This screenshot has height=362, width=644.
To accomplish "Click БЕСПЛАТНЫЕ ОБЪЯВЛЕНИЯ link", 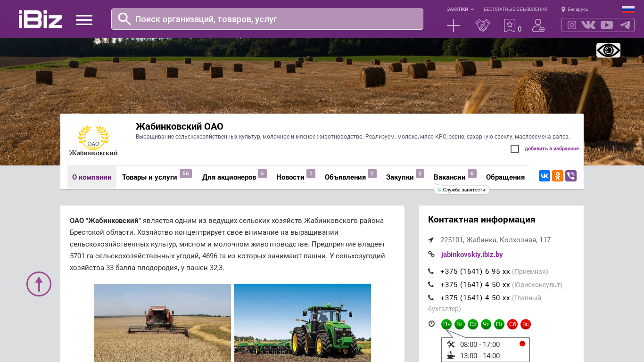I will click(x=515, y=9).
